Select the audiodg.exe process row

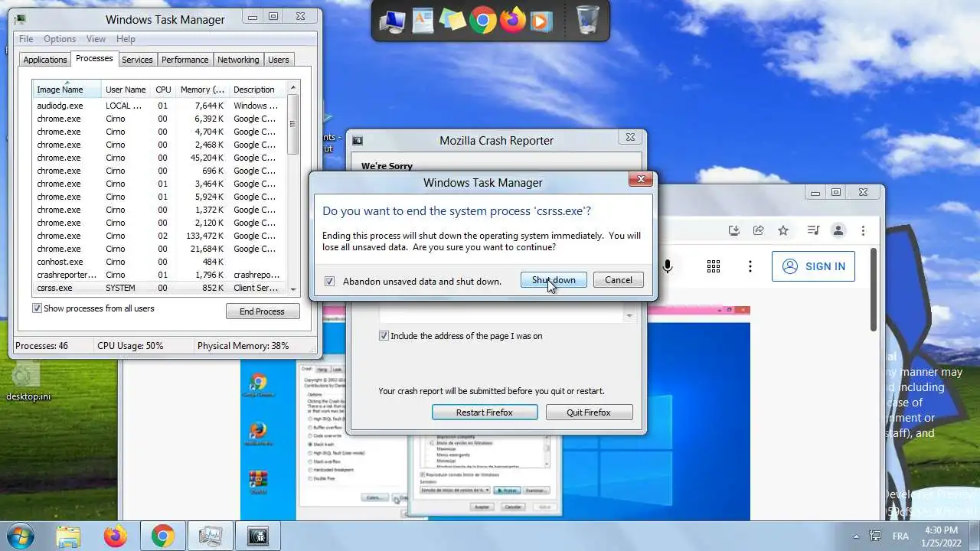(159, 106)
